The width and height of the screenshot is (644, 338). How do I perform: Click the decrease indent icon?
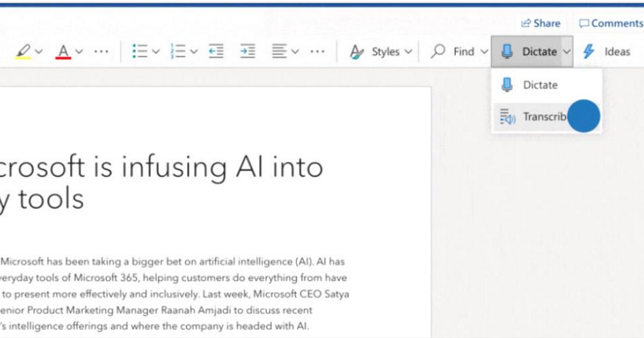(x=216, y=52)
